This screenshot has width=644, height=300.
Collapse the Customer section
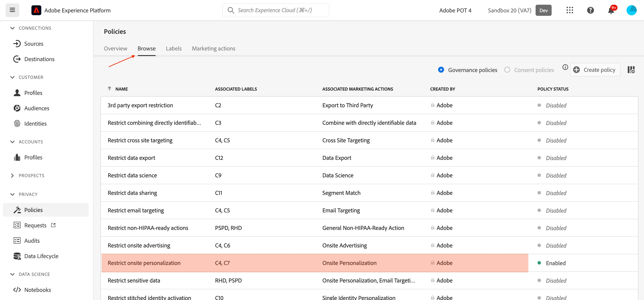12,77
